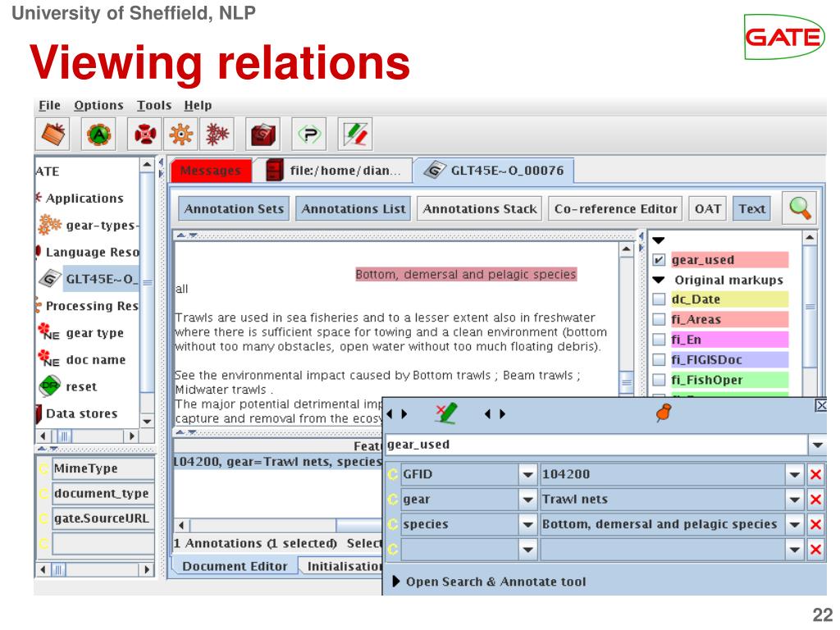Select gear-types application in tree
The image size is (840, 630).
(89, 225)
